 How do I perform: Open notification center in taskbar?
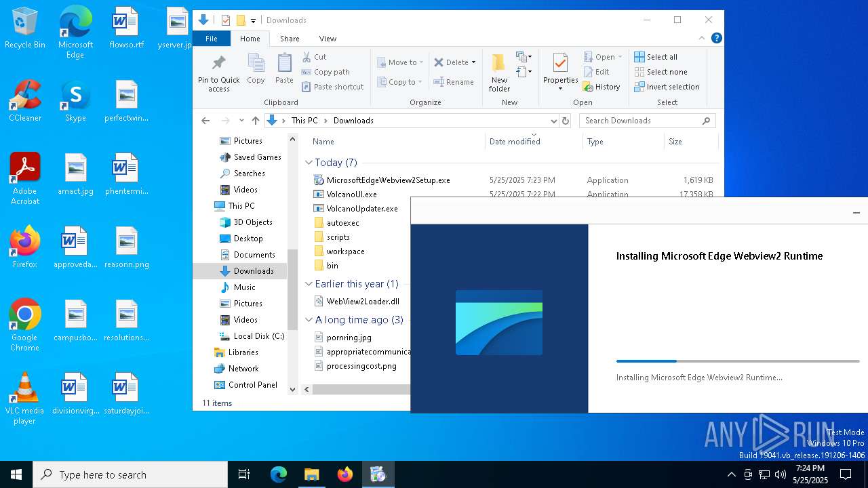pos(846,474)
